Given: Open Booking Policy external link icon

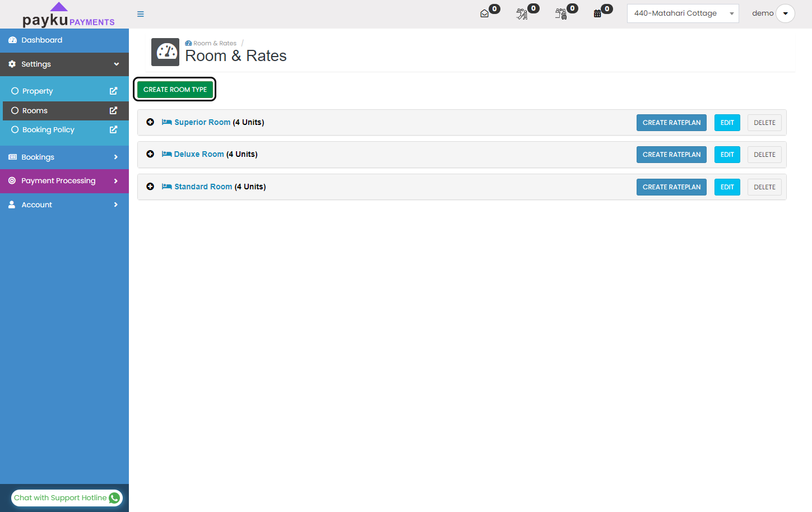Looking at the screenshot, I should 113,129.
